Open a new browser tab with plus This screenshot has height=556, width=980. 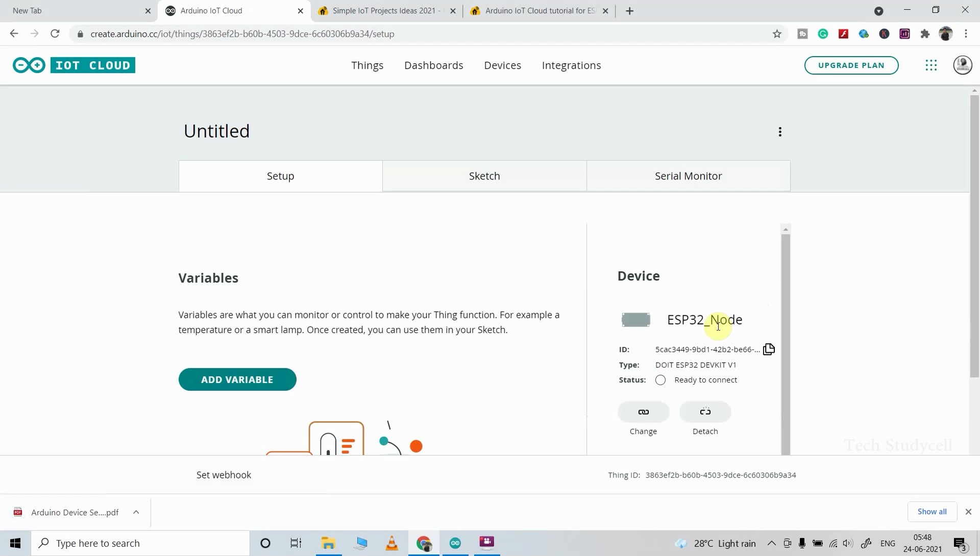630,11
